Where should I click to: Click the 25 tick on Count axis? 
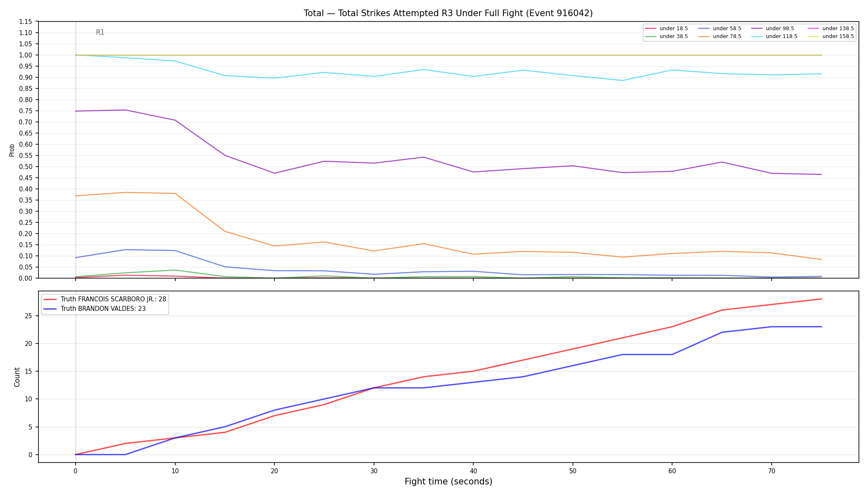[x=29, y=316]
